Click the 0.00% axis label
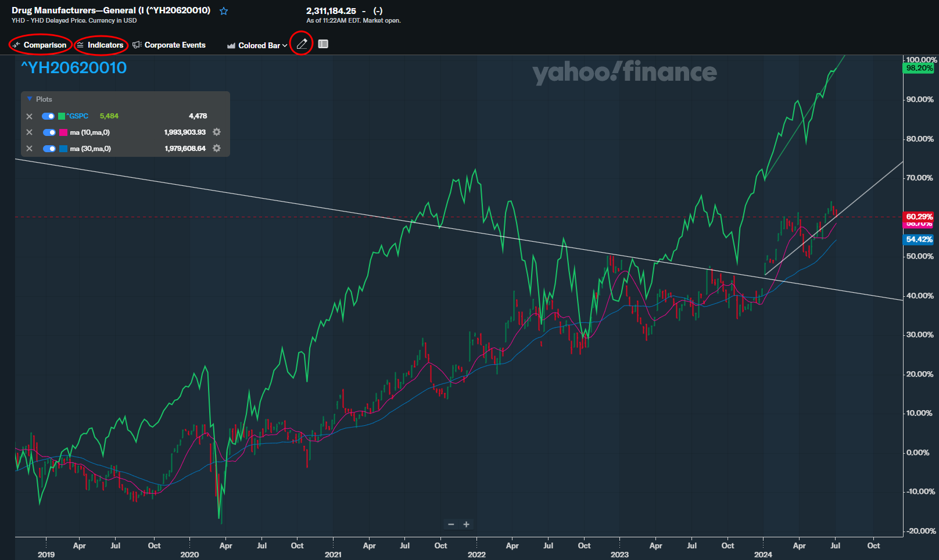This screenshot has width=939, height=560. pyautogui.click(x=918, y=453)
